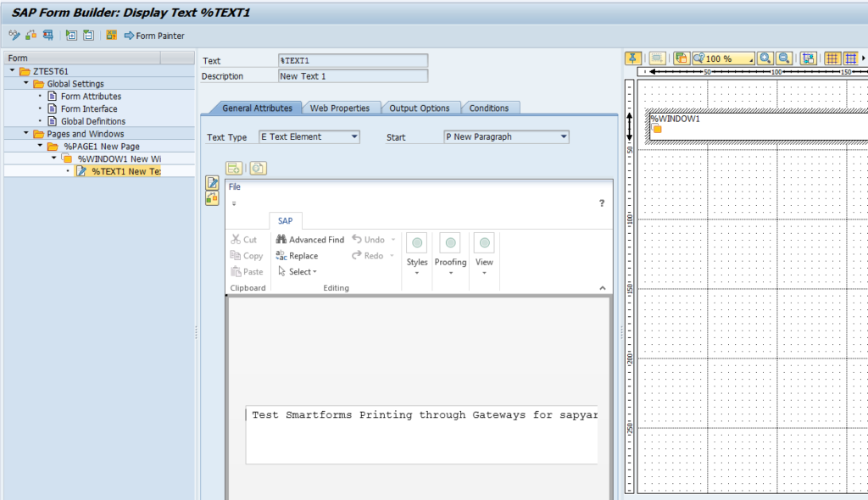Select Form Attributes in the tree
Viewport: 868px width, 500px height.
(x=91, y=97)
